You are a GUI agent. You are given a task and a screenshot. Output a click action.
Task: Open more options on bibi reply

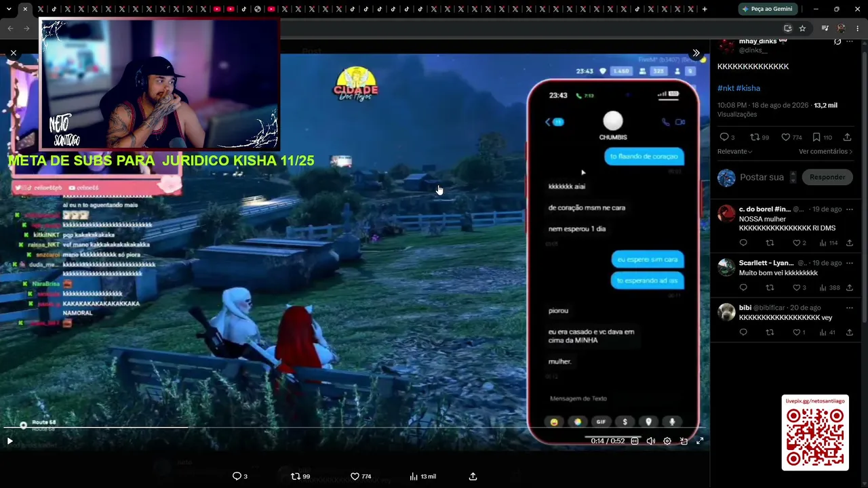850,308
